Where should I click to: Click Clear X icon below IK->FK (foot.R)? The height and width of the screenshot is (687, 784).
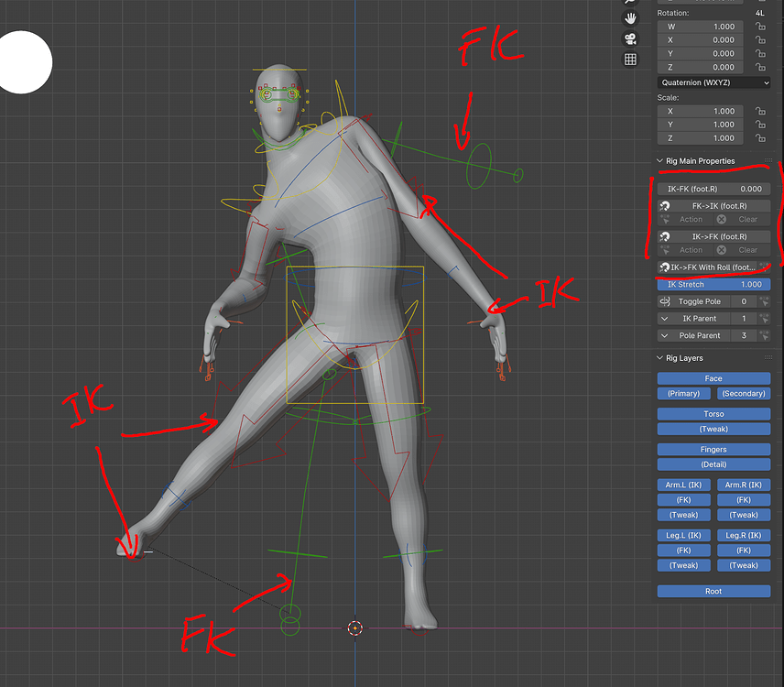click(721, 250)
